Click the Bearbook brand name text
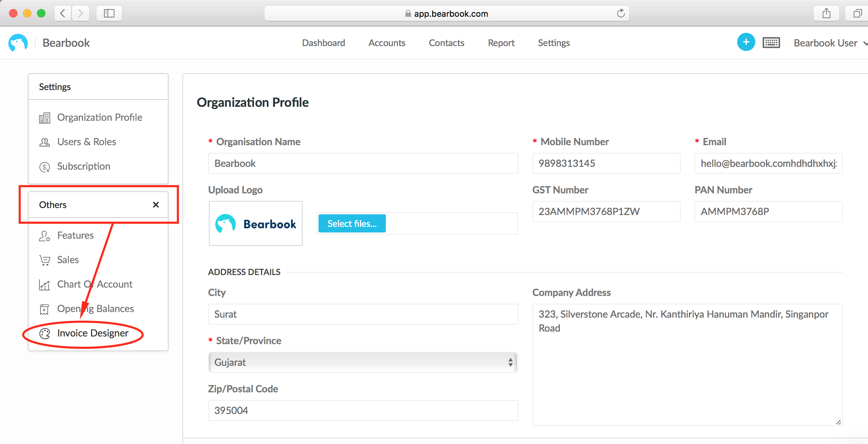The image size is (868, 444). click(x=66, y=43)
